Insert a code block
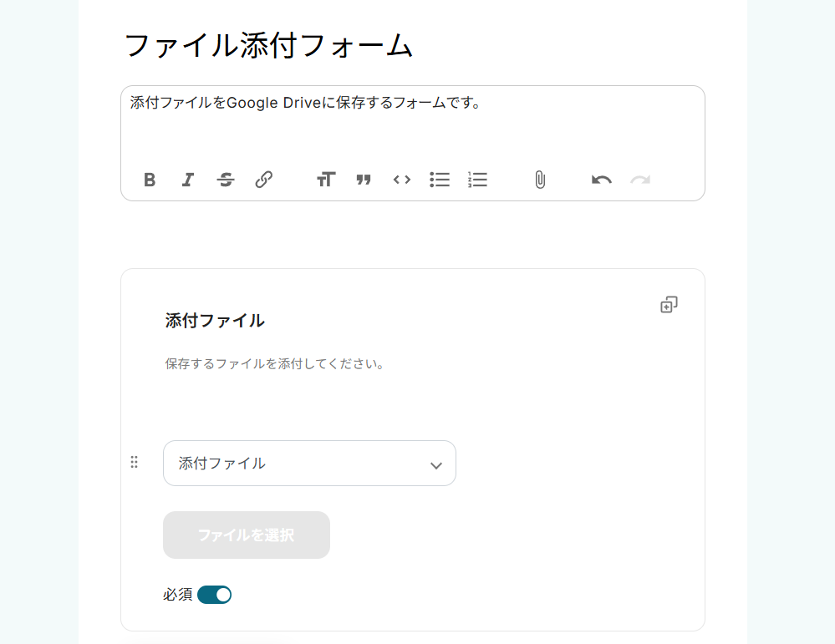 point(402,180)
